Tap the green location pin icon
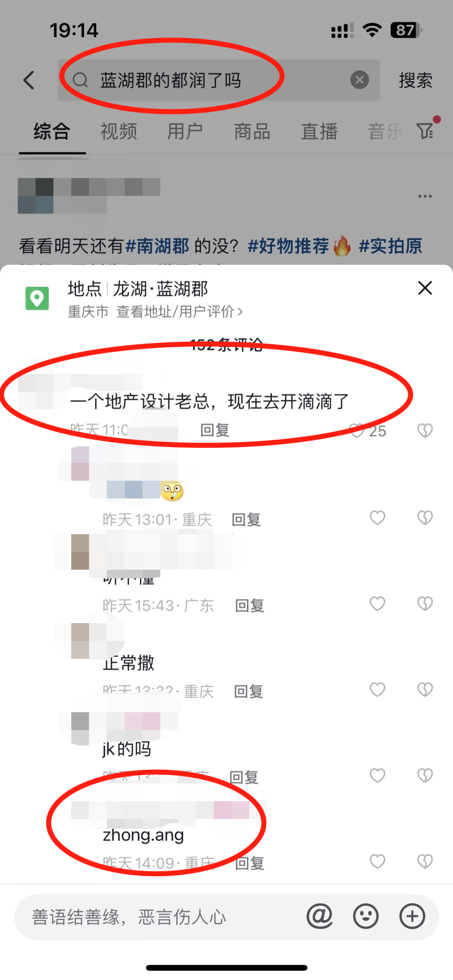This screenshot has width=453, height=980. 37,298
